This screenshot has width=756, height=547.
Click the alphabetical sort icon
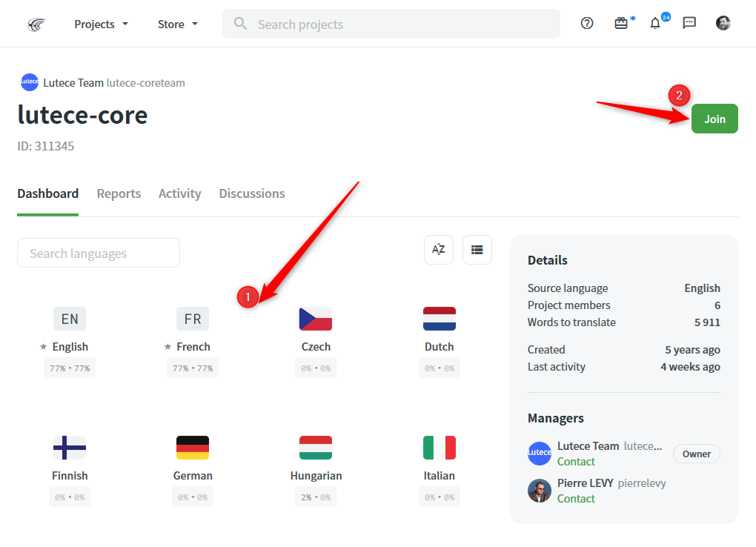pyautogui.click(x=438, y=250)
